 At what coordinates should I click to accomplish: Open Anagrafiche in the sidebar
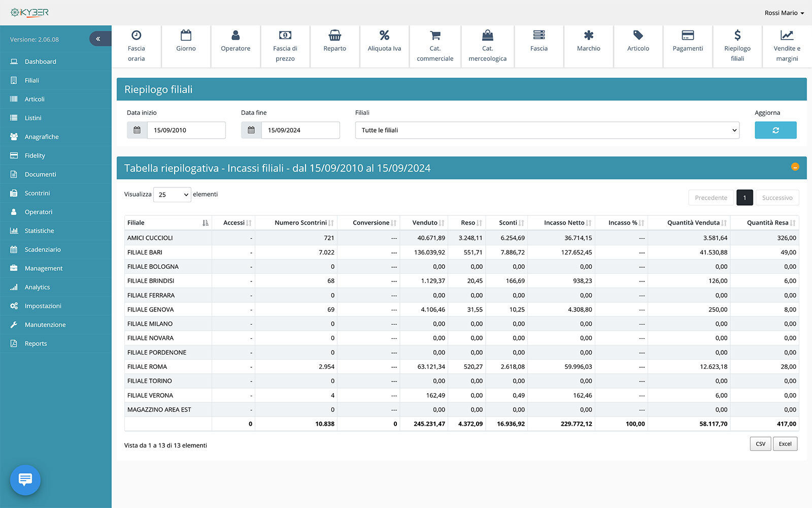56,137
